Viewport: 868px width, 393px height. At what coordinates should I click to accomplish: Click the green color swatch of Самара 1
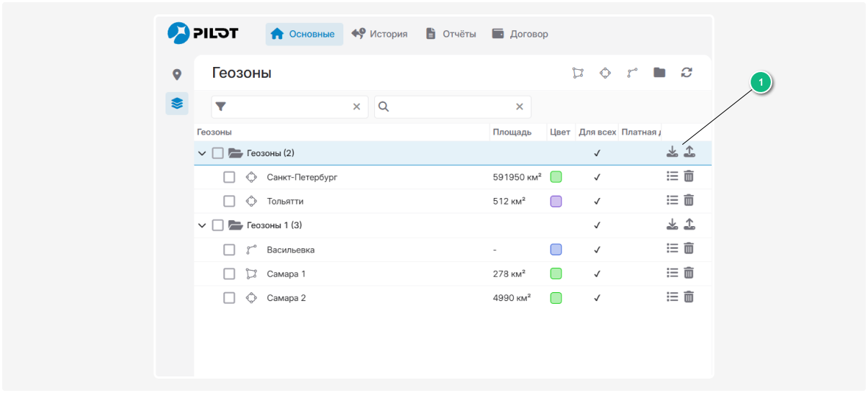click(x=556, y=274)
